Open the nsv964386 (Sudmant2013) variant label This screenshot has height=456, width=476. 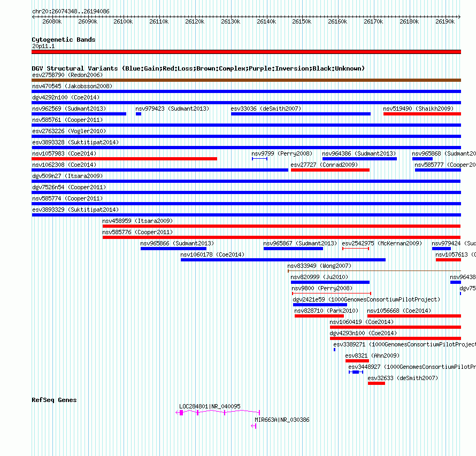[359, 153]
